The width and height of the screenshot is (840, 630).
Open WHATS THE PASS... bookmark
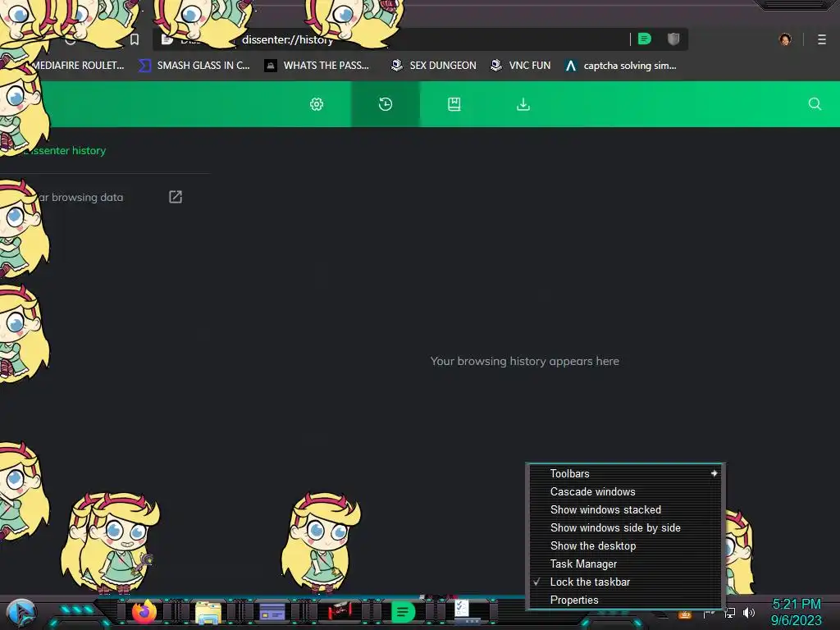(317, 66)
